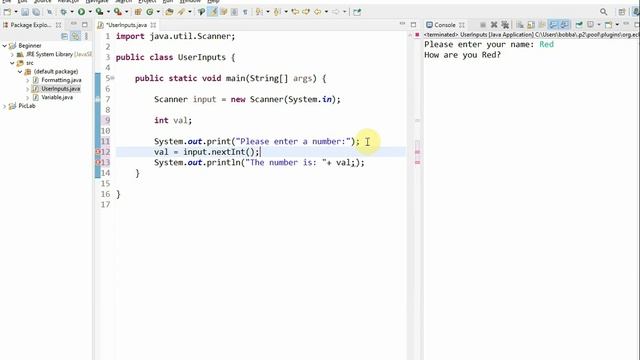Screen dimensions: 640x360
Task: Jump to last edit location
Action: click(x=295, y=12)
